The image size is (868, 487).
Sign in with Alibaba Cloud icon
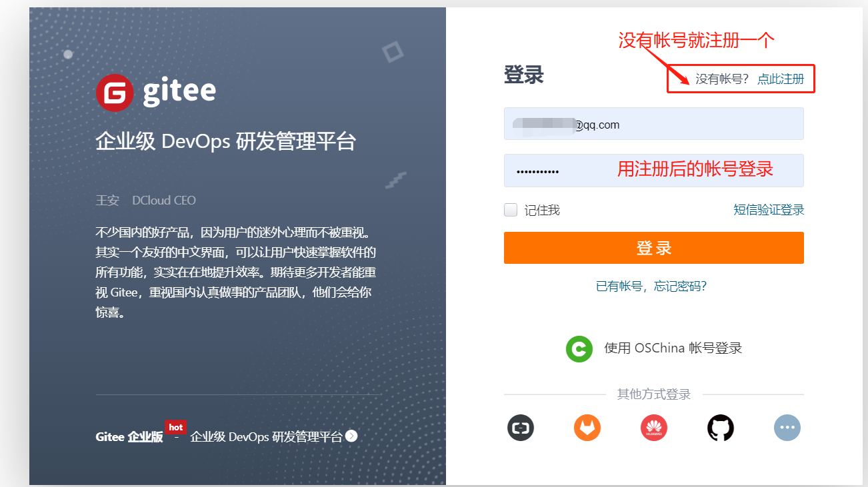coord(521,428)
